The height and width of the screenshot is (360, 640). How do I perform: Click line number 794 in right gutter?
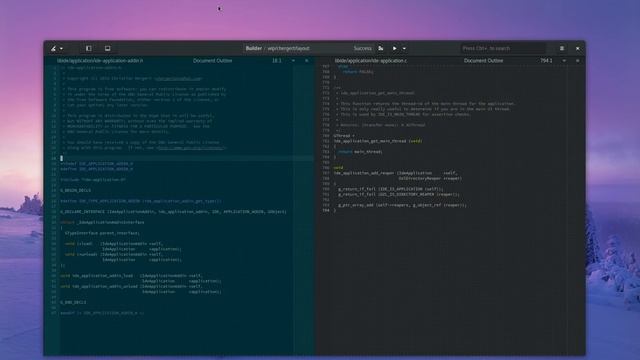(x=326, y=211)
